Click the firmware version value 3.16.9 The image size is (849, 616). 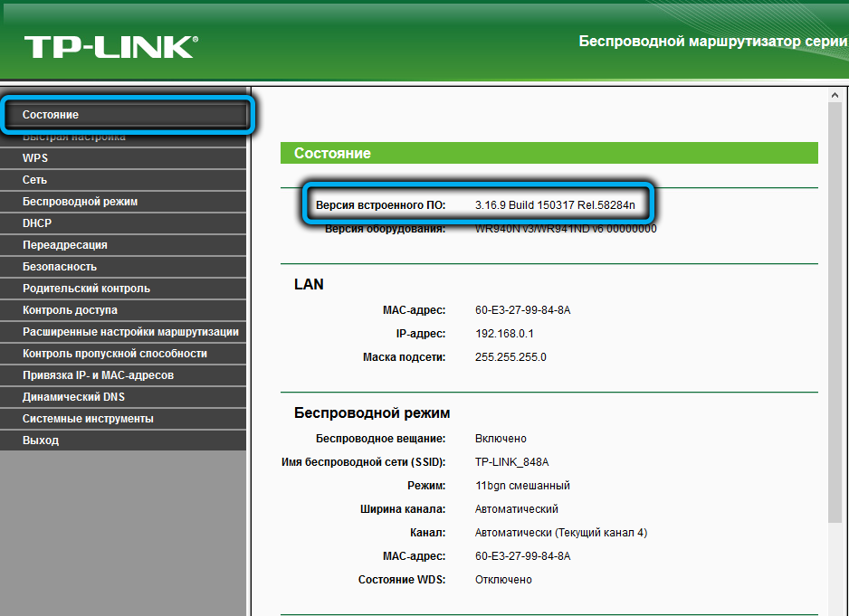point(555,205)
